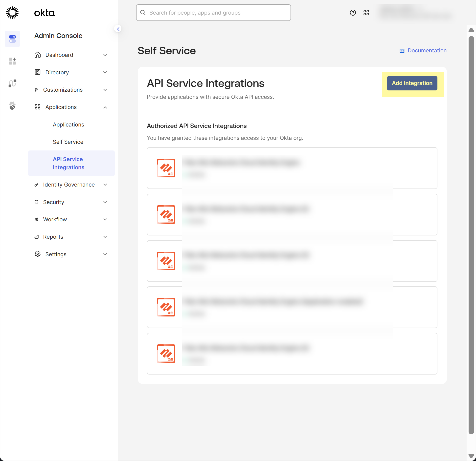Expand the Dashboard menu chevron

(105, 55)
